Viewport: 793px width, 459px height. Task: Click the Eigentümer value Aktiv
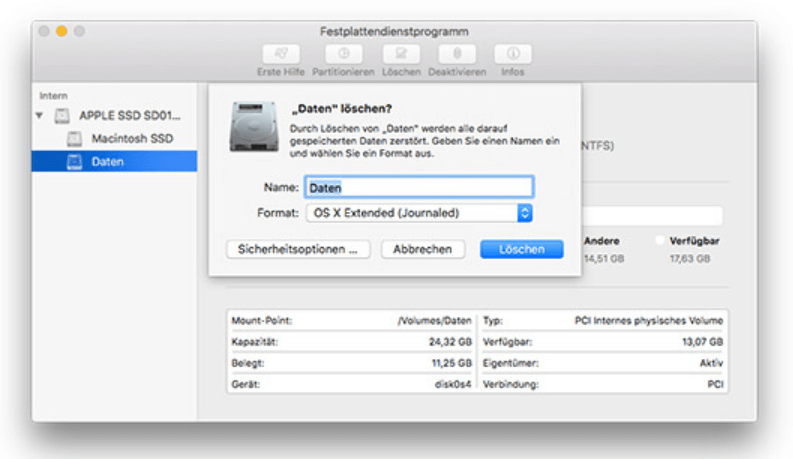coord(711,363)
